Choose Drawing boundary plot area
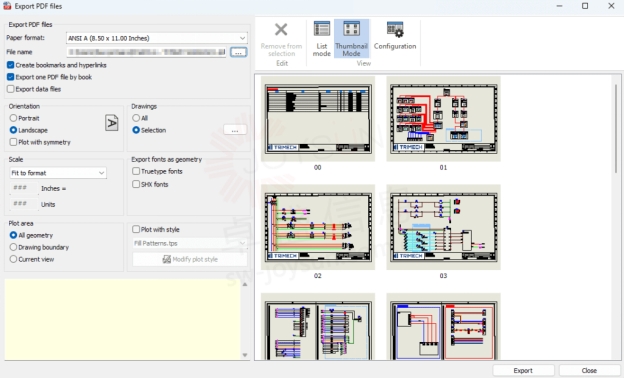Viewport: 625px width, 378px height. (x=13, y=247)
